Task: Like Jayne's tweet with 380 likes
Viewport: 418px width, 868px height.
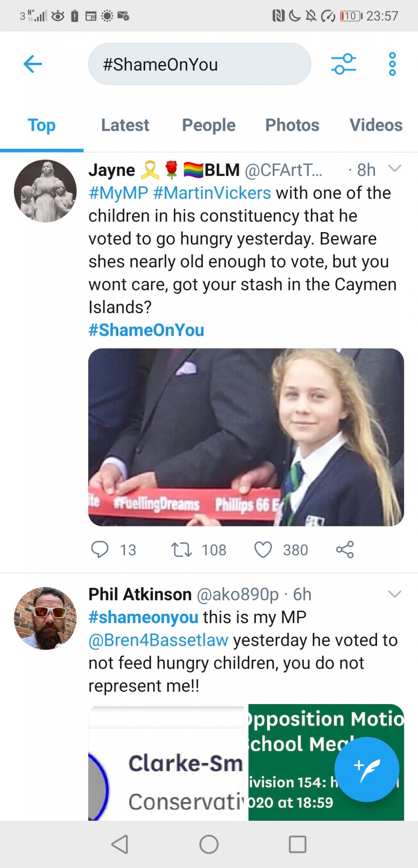Action: tap(263, 549)
